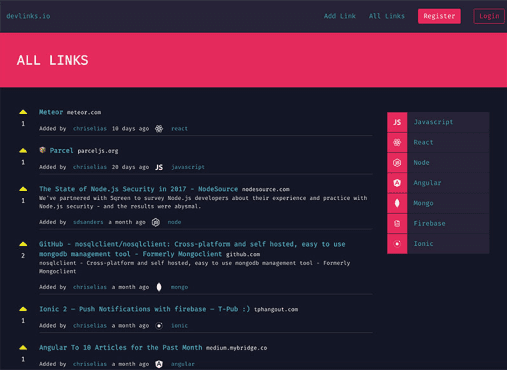Open the devlinks.io home logo

(28, 16)
